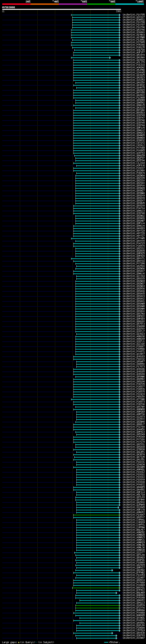Select hit UniRef100_P26574

[134, 246]
